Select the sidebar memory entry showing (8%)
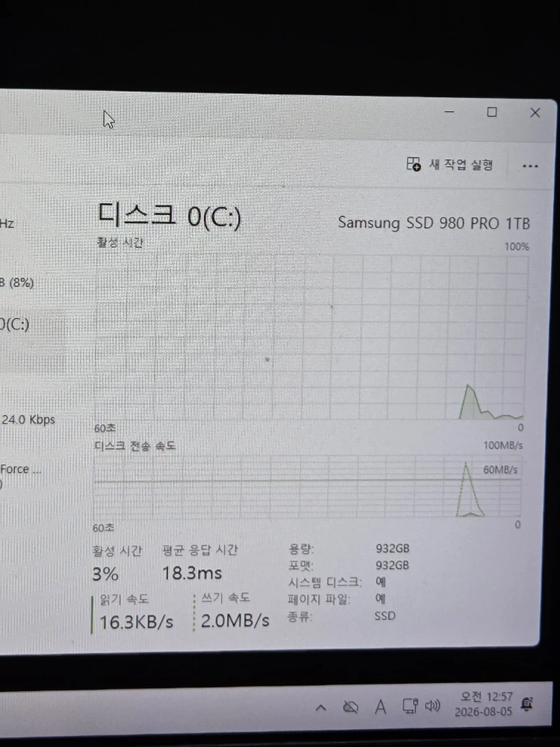 click(17, 282)
